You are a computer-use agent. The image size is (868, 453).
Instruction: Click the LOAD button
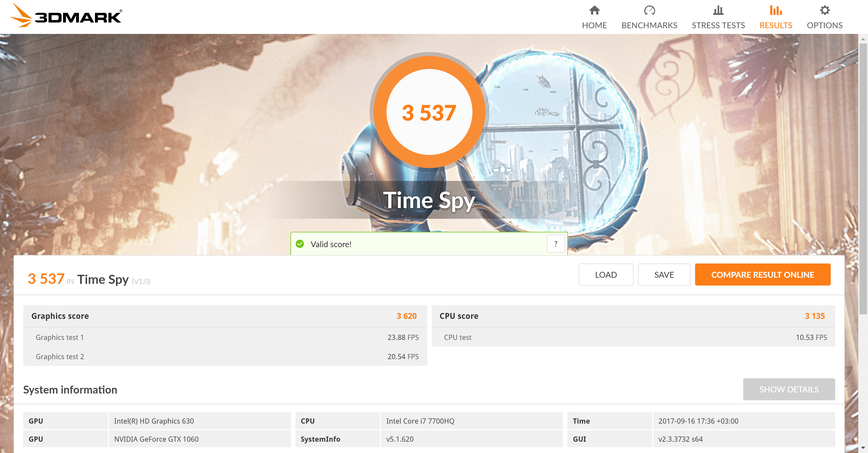click(606, 275)
